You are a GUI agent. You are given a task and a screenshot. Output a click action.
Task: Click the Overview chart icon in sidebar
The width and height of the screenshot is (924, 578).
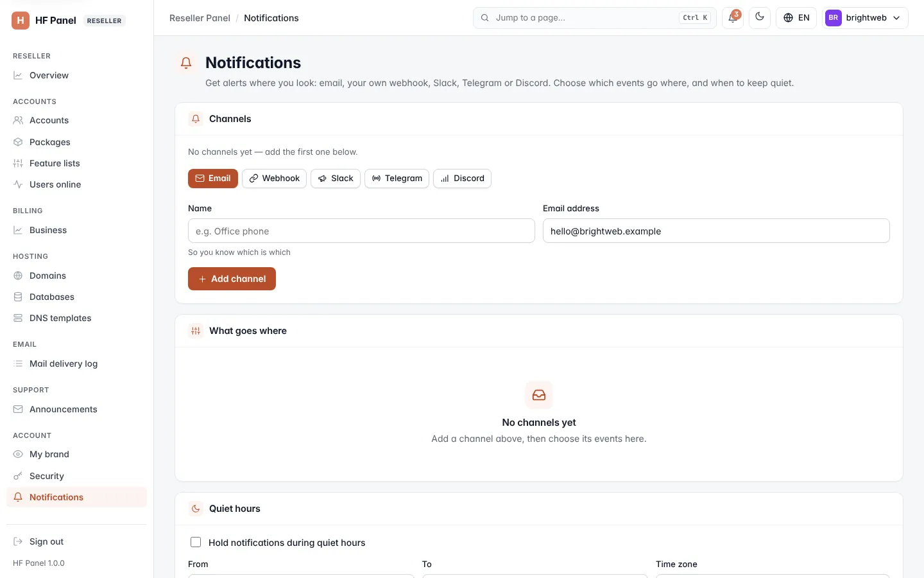tap(18, 75)
